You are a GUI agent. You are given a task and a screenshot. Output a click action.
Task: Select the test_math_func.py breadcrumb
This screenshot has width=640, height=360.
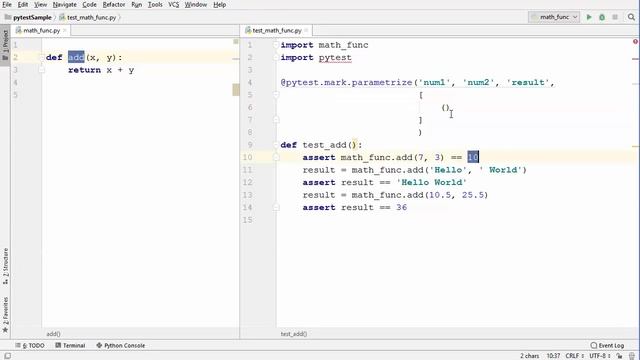pos(88,18)
